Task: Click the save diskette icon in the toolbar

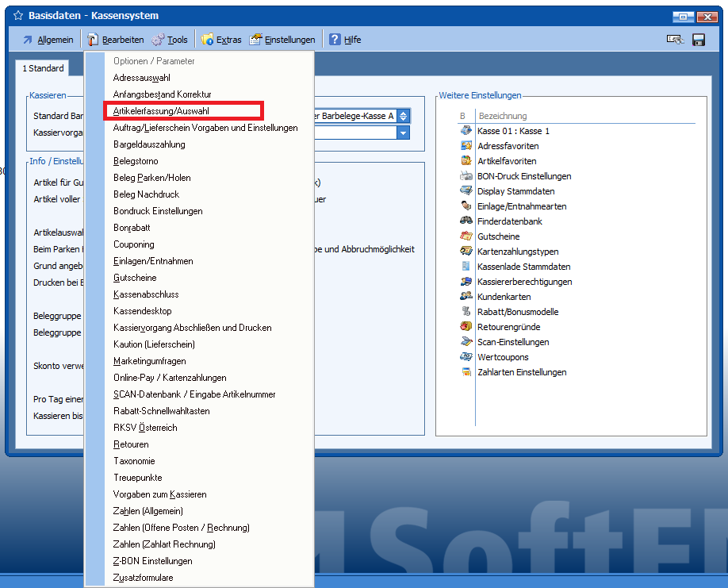Action: [699, 40]
